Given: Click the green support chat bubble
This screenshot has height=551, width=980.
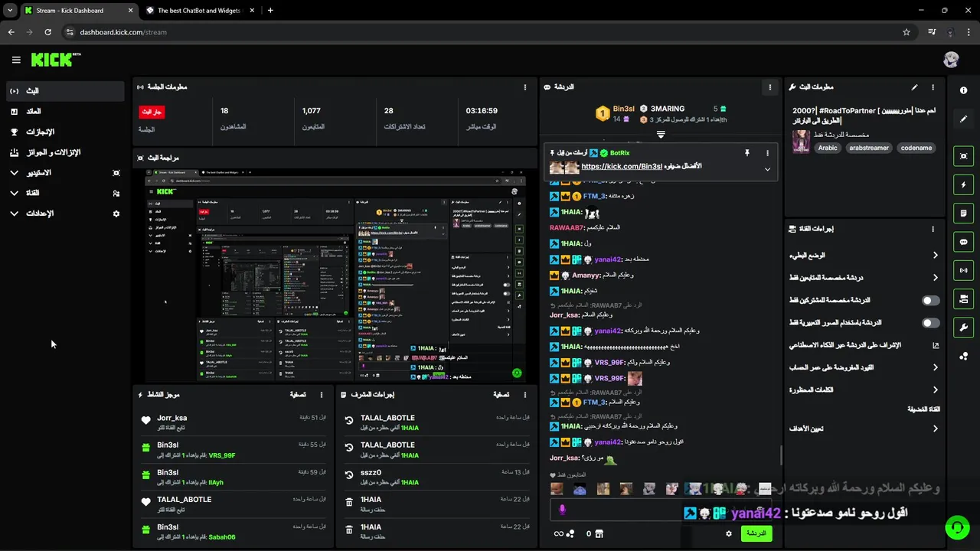Looking at the screenshot, I should pos(956,527).
